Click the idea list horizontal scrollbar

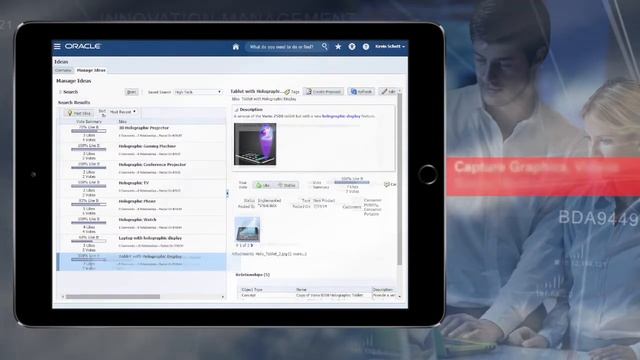[x=113, y=297]
